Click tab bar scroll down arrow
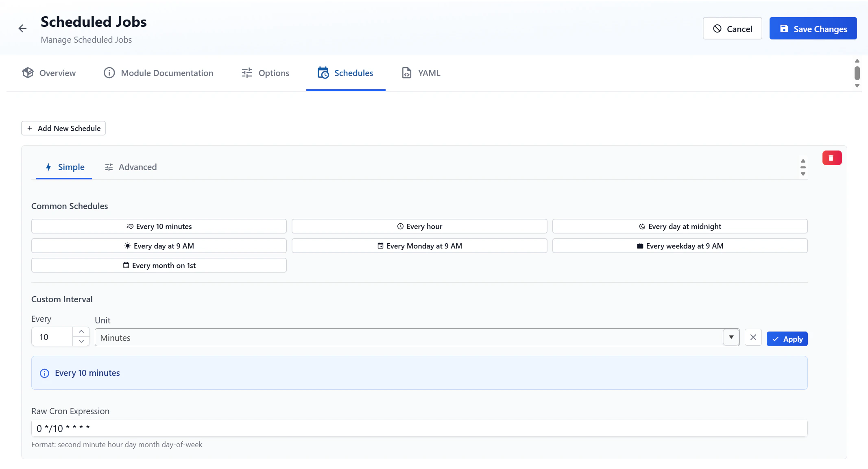Screen dimensions: 868x469 tap(857, 85)
